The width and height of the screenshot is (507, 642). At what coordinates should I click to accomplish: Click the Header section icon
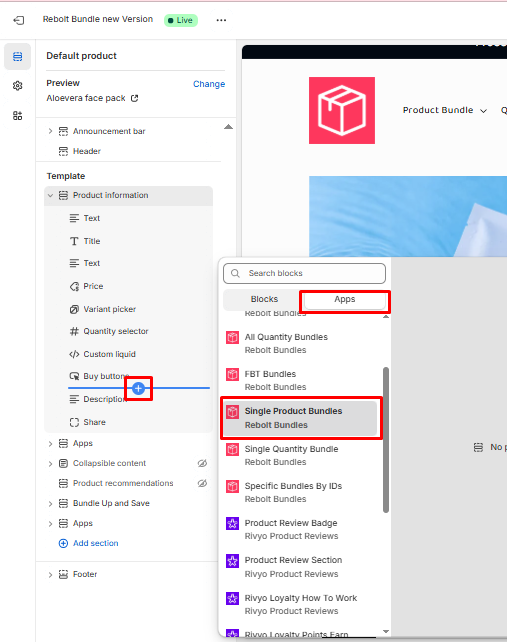(63, 151)
